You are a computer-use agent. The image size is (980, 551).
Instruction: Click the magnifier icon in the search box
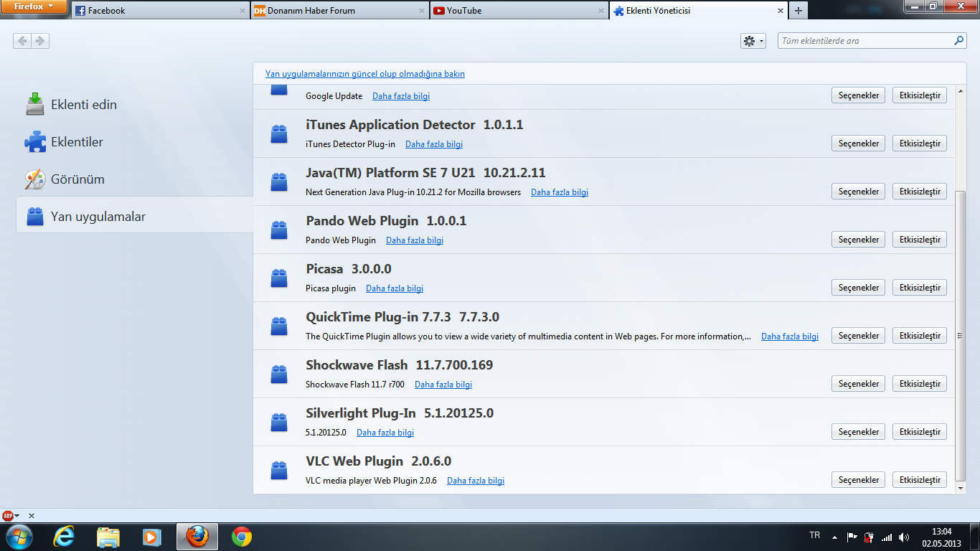(958, 41)
